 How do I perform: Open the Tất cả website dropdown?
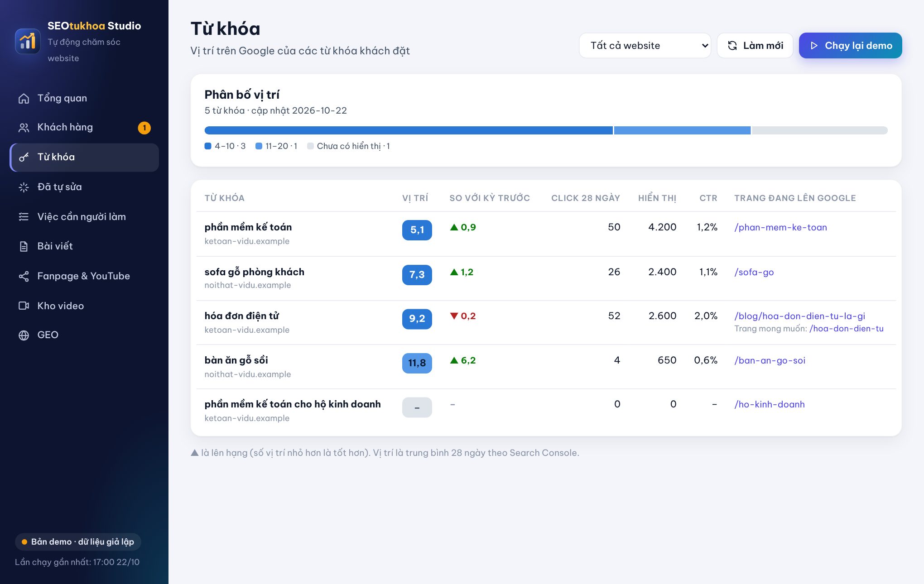[x=645, y=45]
